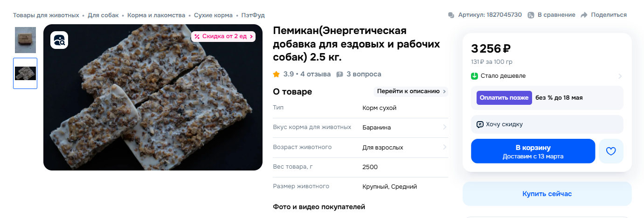Add the item with В корзину button
644x218 pixels.
coord(533,151)
